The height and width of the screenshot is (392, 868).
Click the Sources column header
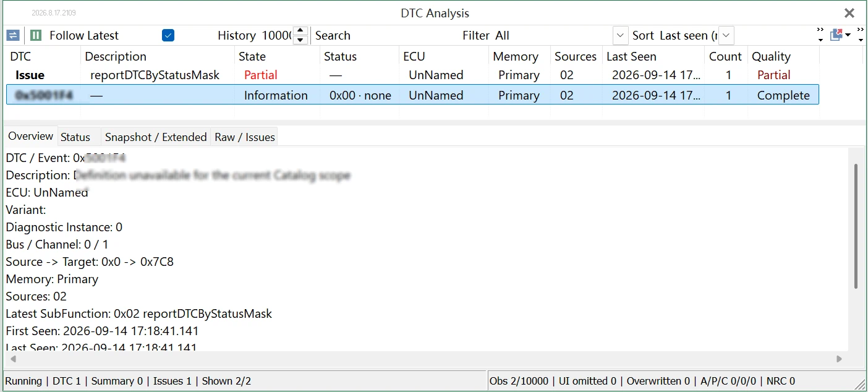[x=576, y=56]
